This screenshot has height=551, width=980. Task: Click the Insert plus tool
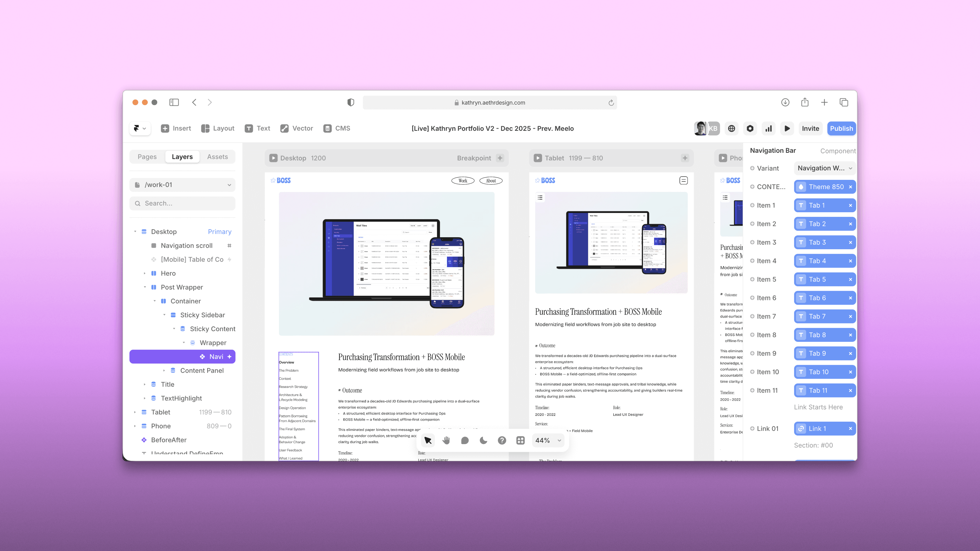(x=176, y=129)
